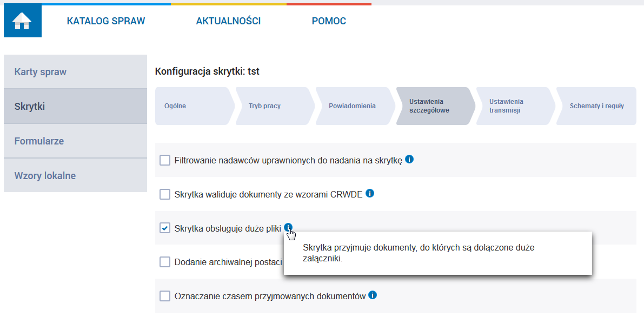Open Formularze in sidebar
This screenshot has height=316, width=644.
(x=75, y=141)
